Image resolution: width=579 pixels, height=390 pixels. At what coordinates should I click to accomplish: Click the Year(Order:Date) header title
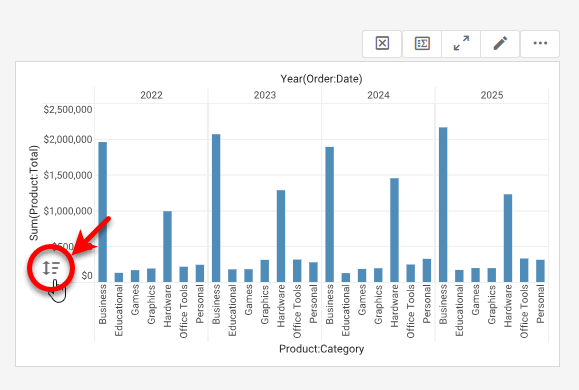pyautogui.click(x=321, y=79)
